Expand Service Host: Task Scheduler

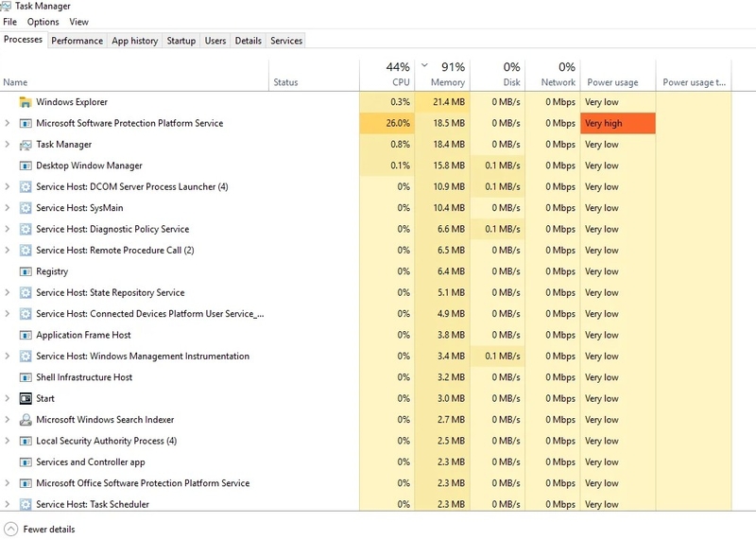8,505
